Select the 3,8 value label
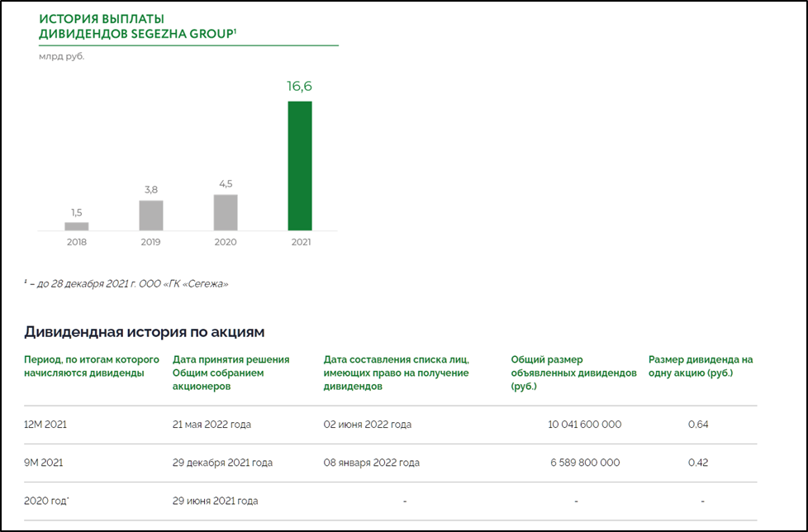This screenshot has width=808, height=532. click(151, 190)
